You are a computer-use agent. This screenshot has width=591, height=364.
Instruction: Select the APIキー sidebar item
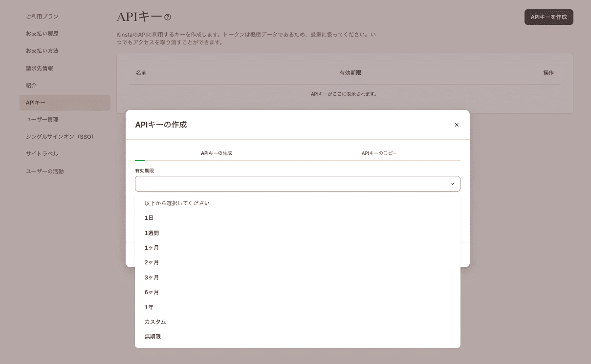point(65,103)
